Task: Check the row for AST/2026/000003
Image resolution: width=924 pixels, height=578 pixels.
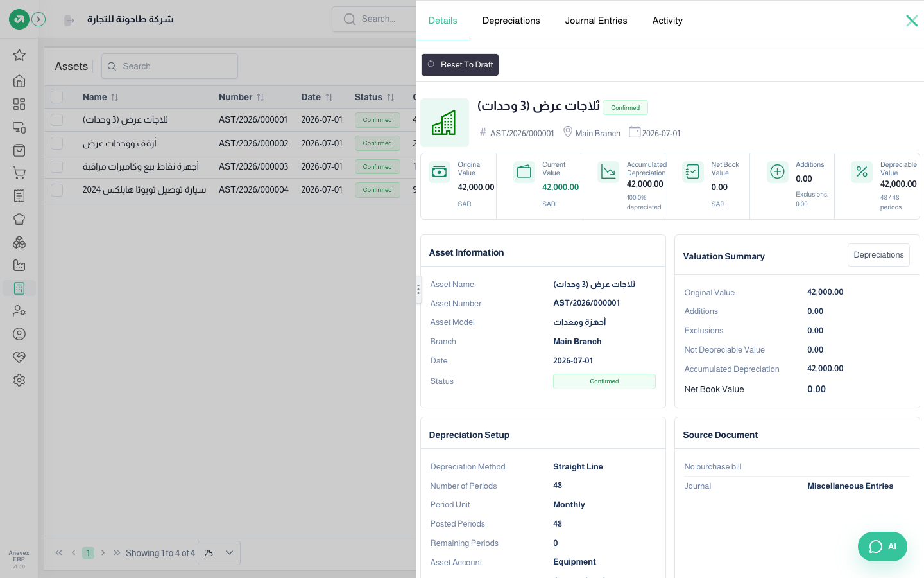Action: [x=57, y=166]
